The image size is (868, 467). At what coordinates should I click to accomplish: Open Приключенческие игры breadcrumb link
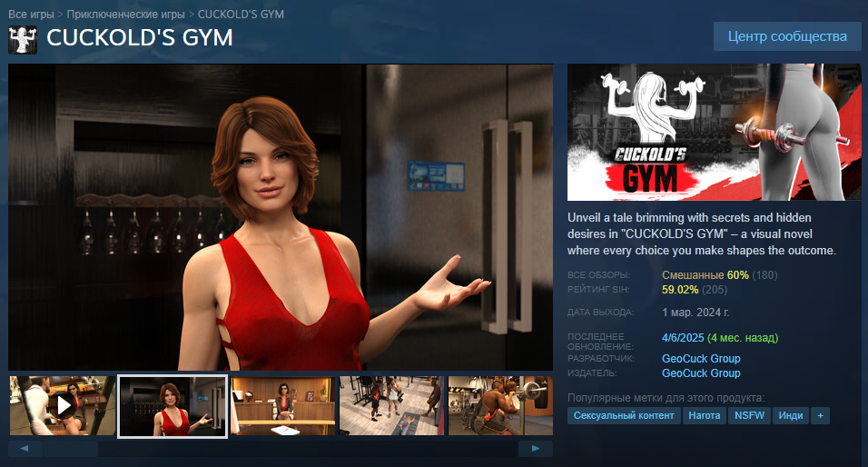tap(125, 15)
